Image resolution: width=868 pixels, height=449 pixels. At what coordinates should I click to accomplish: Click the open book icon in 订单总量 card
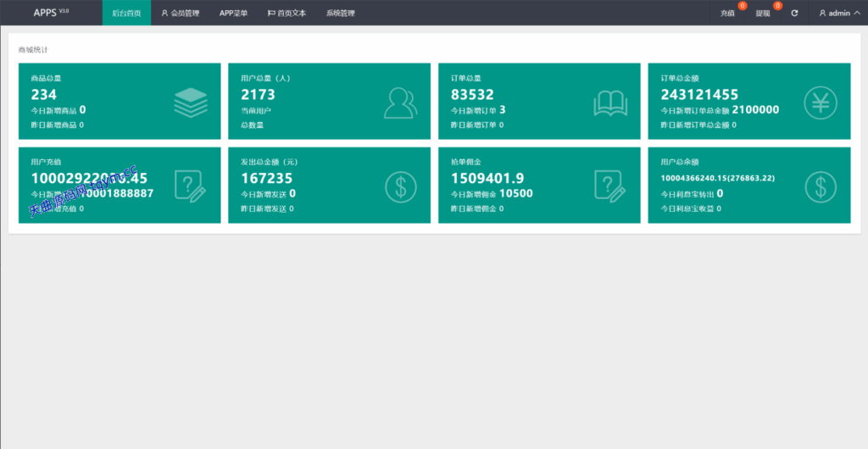click(610, 103)
